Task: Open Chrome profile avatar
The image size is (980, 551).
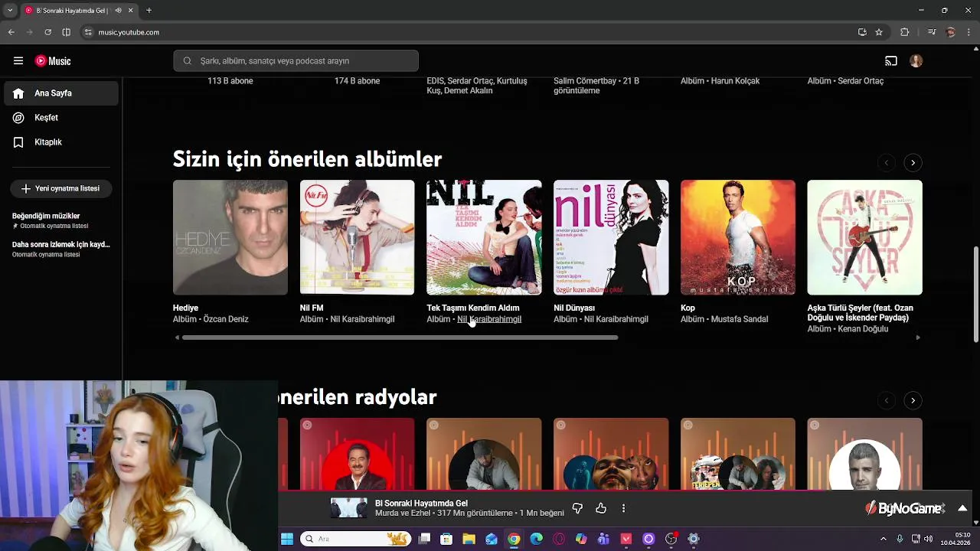Action: point(951,32)
